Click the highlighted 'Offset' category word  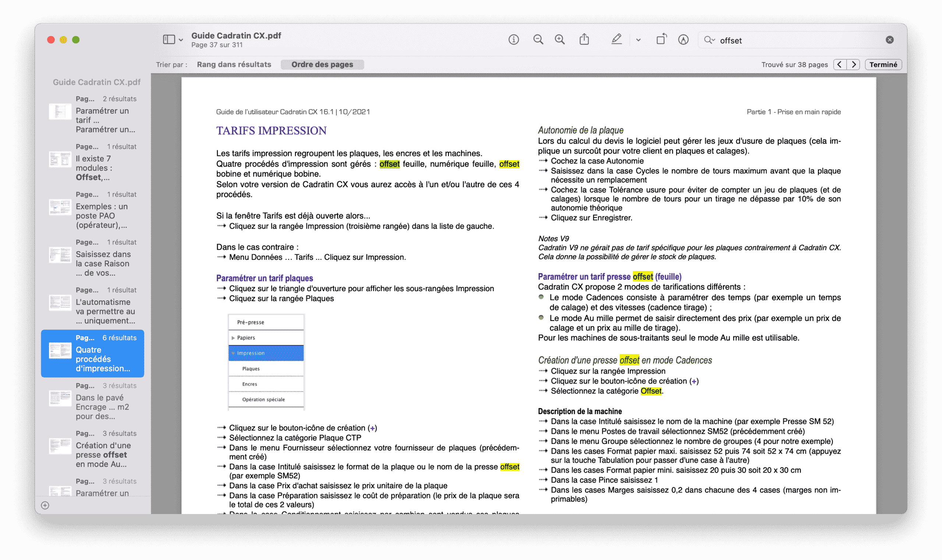[x=651, y=391]
